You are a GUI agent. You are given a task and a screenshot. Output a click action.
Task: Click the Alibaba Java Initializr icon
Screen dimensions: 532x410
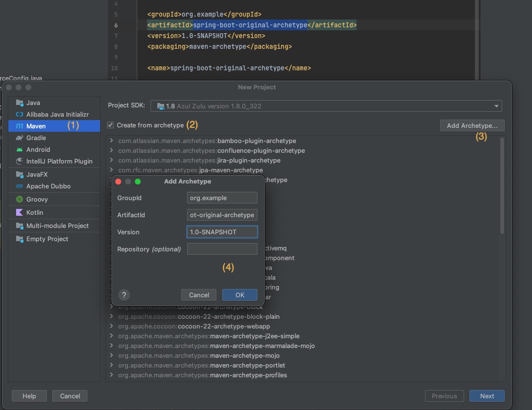pos(20,114)
